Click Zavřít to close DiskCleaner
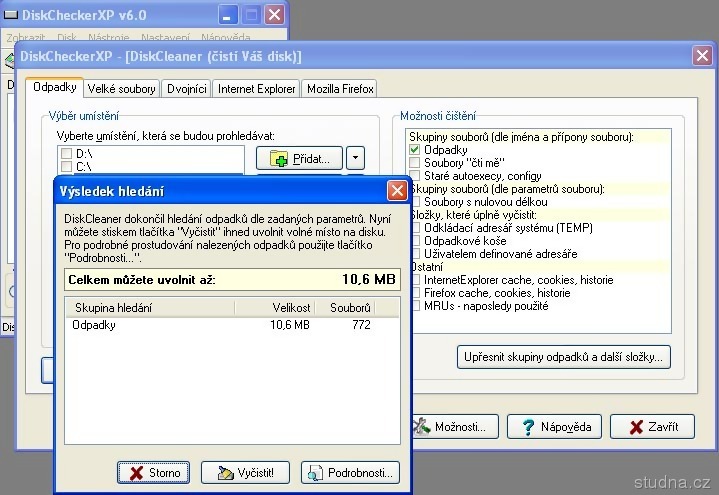The width and height of the screenshot is (719, 495). coord(652,427)
